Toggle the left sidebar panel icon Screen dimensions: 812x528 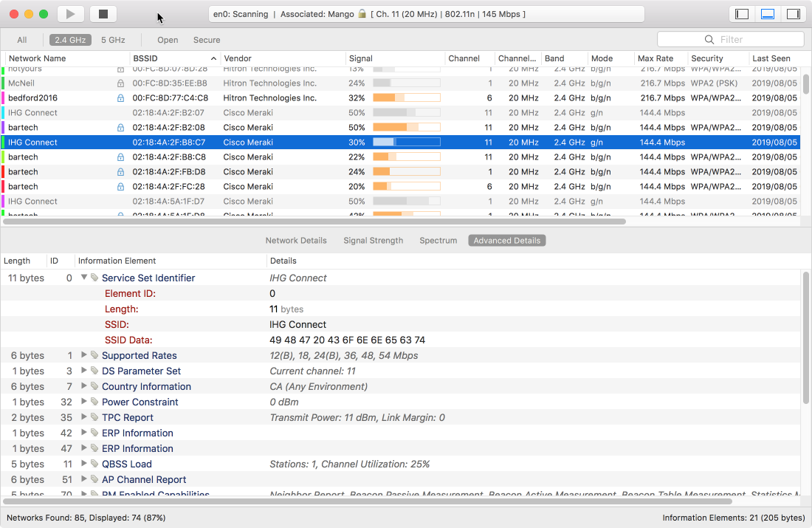pos(742,14)
